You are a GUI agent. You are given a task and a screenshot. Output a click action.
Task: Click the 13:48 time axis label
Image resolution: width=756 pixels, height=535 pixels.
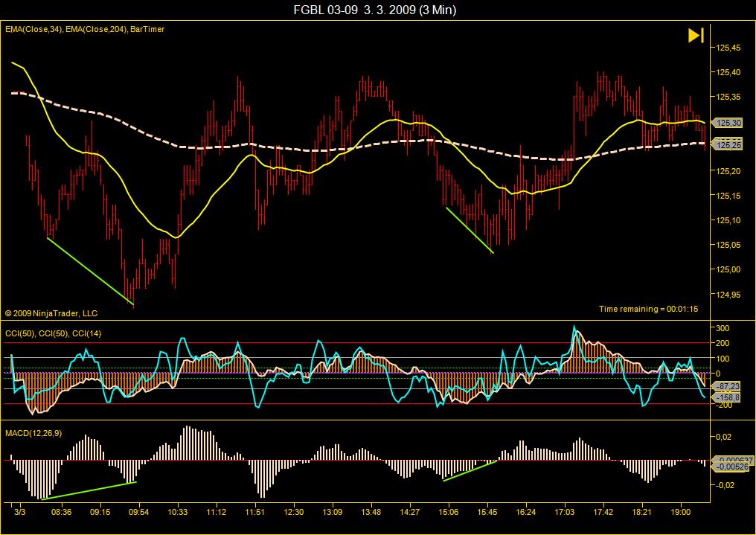(371, 512)
